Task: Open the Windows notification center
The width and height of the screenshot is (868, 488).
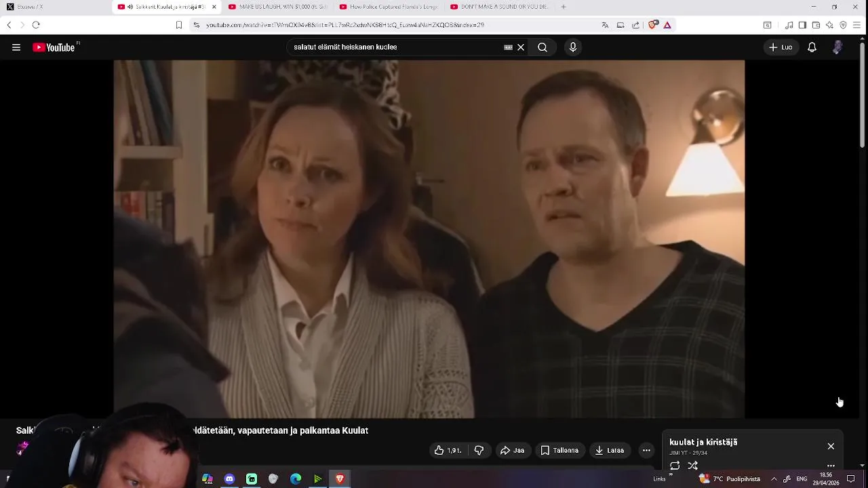Action: (851, 479)
